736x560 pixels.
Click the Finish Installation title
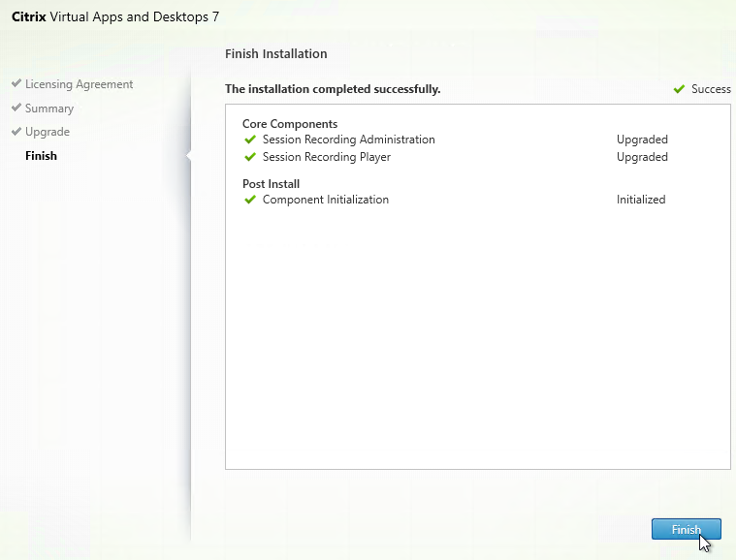pos(276,54)
